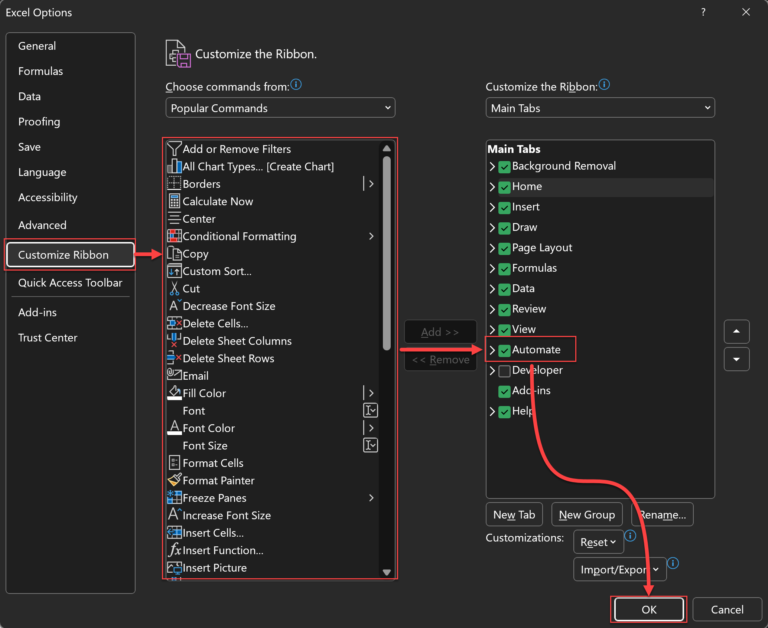Viewport: 768px width, 628px height.
Task: Select the Copy command icon
Action: pyautogui.click(x=175, y=254)
